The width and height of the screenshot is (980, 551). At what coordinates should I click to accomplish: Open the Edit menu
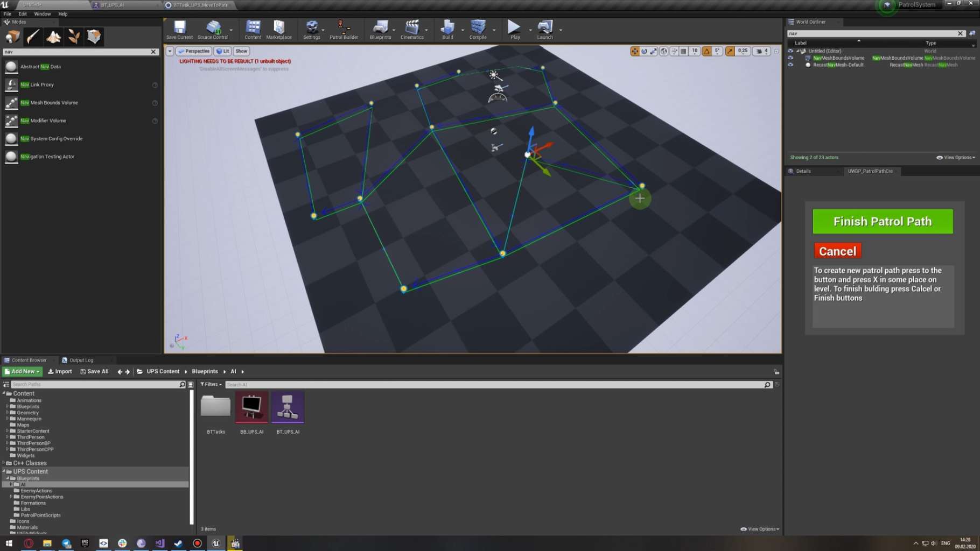point(23,14)
